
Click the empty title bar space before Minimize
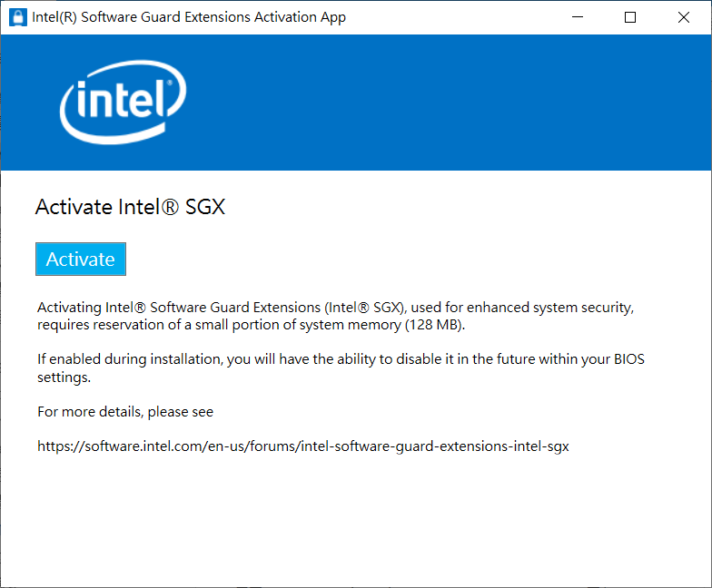click(454, 17)
